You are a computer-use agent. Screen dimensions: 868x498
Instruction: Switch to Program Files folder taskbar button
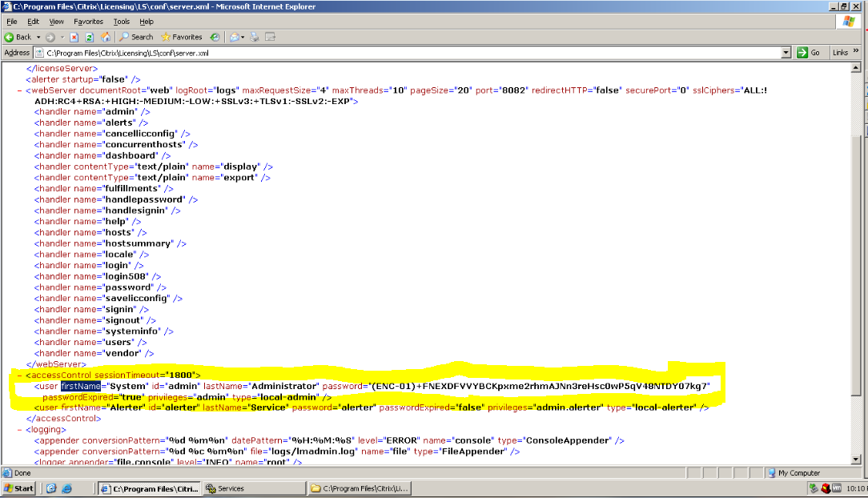[360, 488]
